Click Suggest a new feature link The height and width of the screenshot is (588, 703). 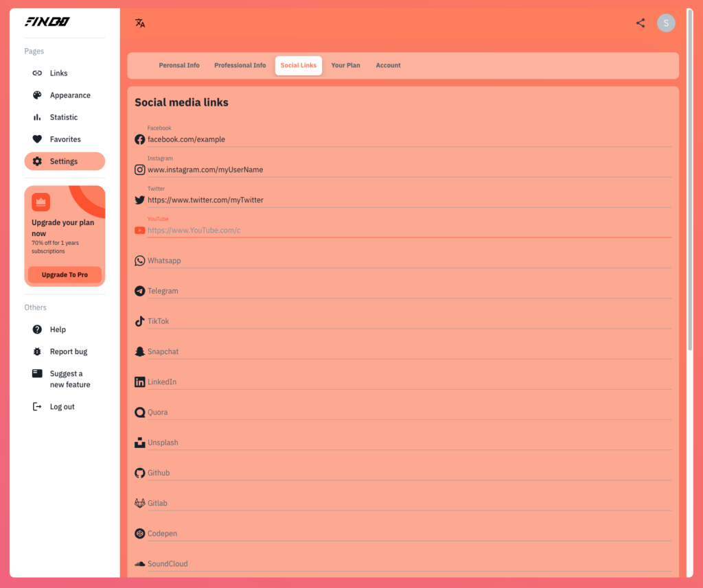[x=65, y=379]
